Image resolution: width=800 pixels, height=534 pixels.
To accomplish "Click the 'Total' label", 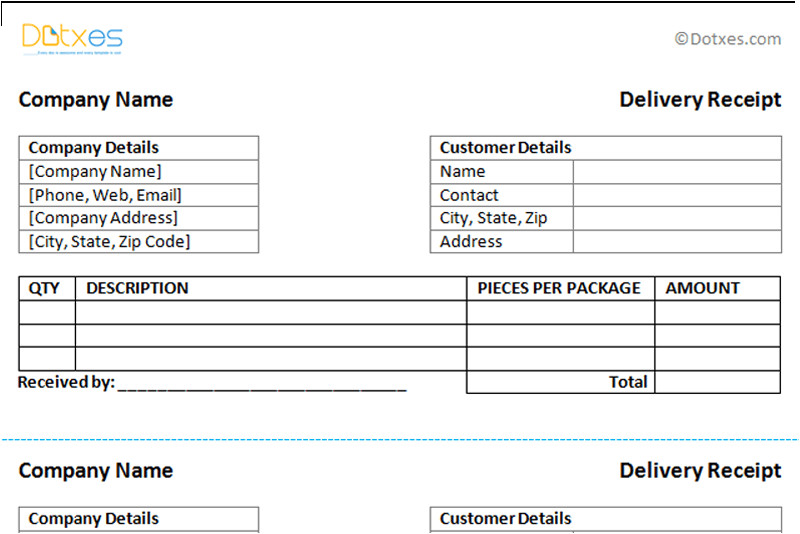I will tap(628, 382).
